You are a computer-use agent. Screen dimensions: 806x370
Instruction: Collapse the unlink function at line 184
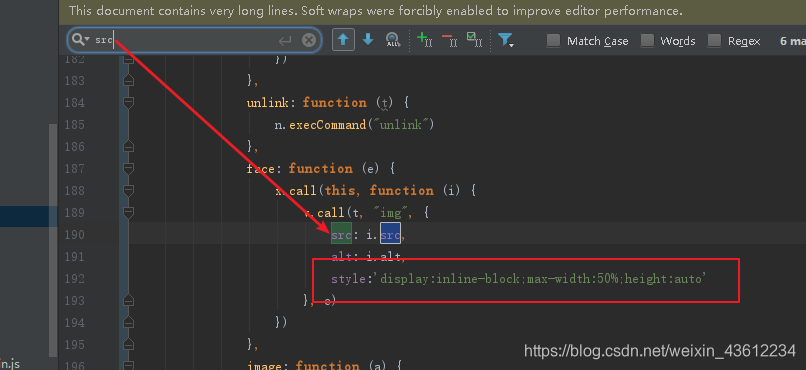click(x=129, y=103)
